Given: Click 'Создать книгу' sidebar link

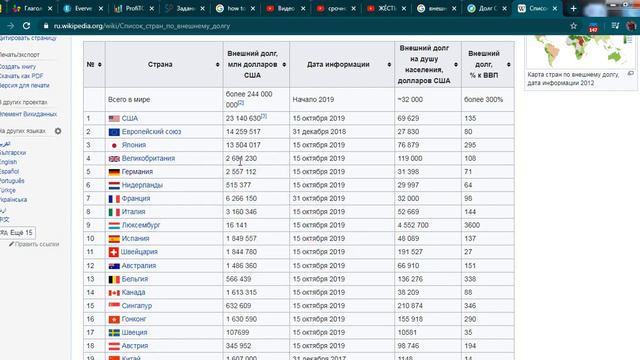Looking at the screenshot, I should tap(18, 67).
